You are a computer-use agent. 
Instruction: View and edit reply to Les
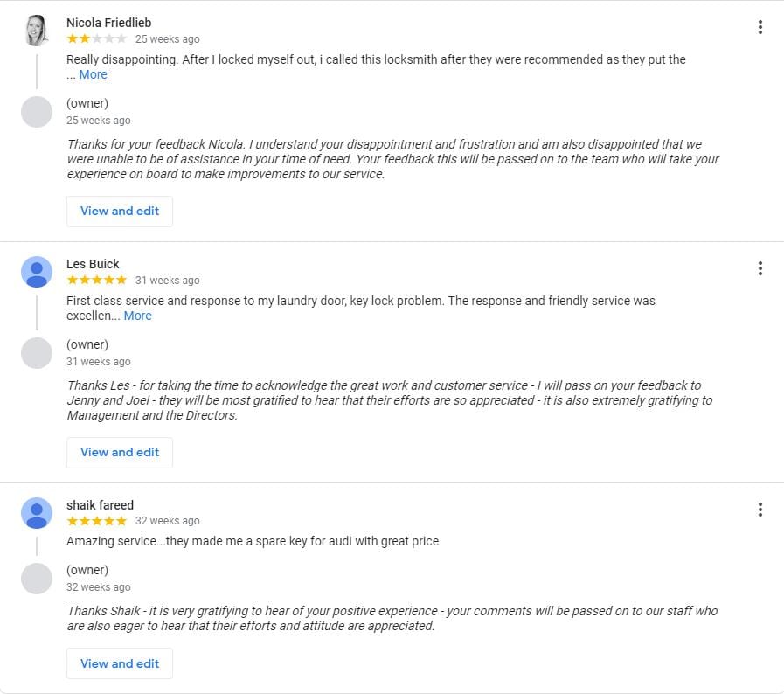coord(120,452)
